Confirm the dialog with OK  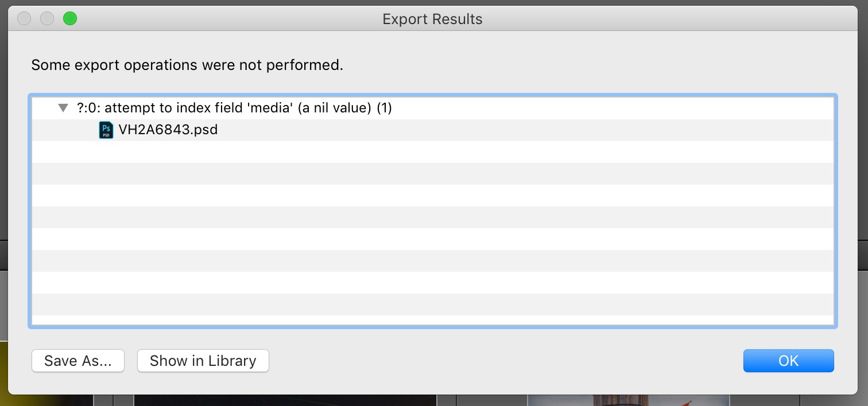pyautogui.click(x=788, y=361)
